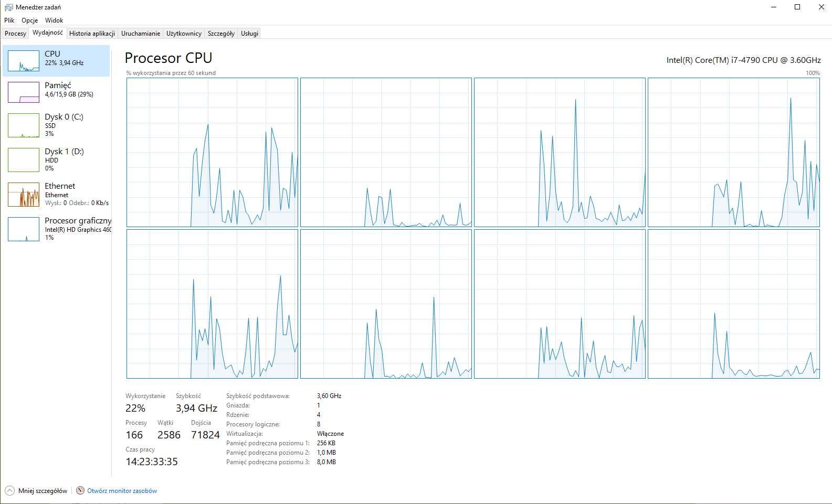Click the Szybkość podstawowa value 3,60 GHz

click(329, 396)
